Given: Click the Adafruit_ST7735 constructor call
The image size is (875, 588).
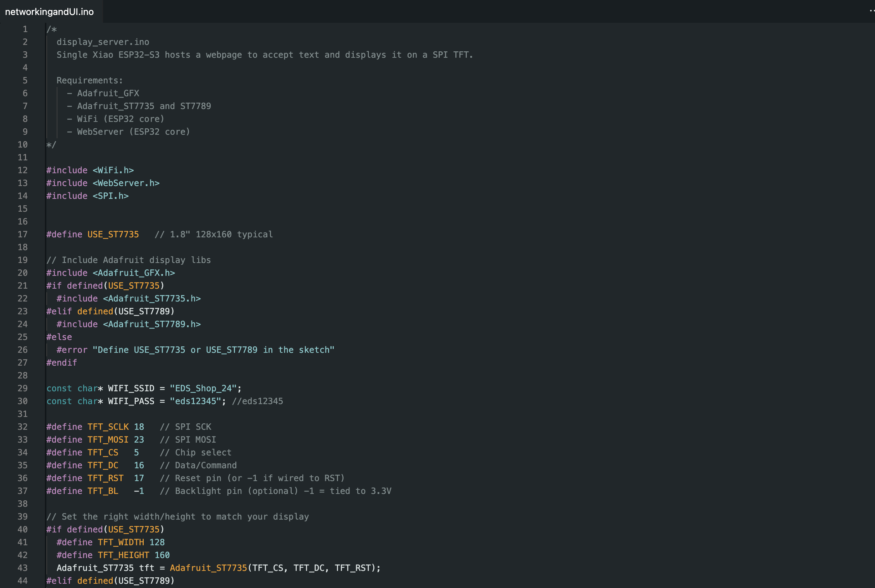Looking at the screenshot, I should (208, 568).
